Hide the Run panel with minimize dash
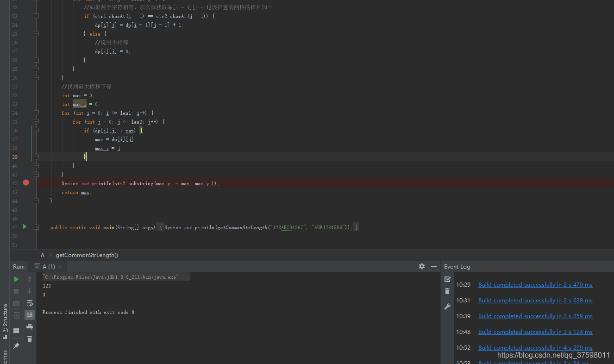The height and width of the screenshot is (364, 614). pos(434,266)
